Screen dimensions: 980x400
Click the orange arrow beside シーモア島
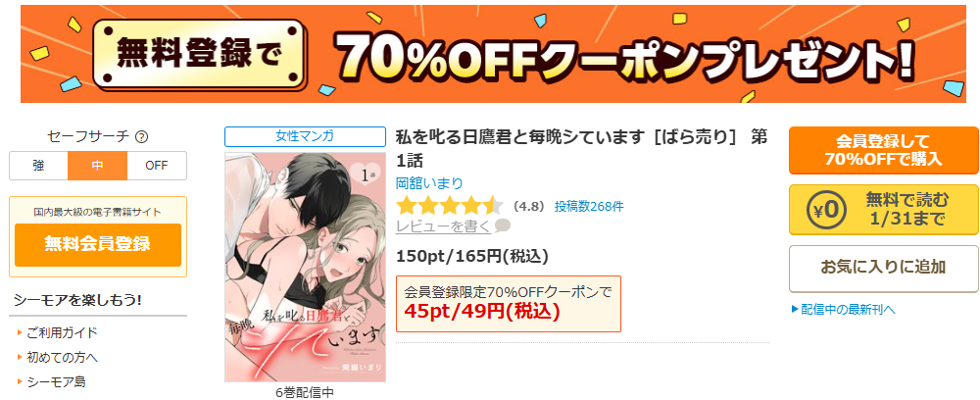[21, 381]
